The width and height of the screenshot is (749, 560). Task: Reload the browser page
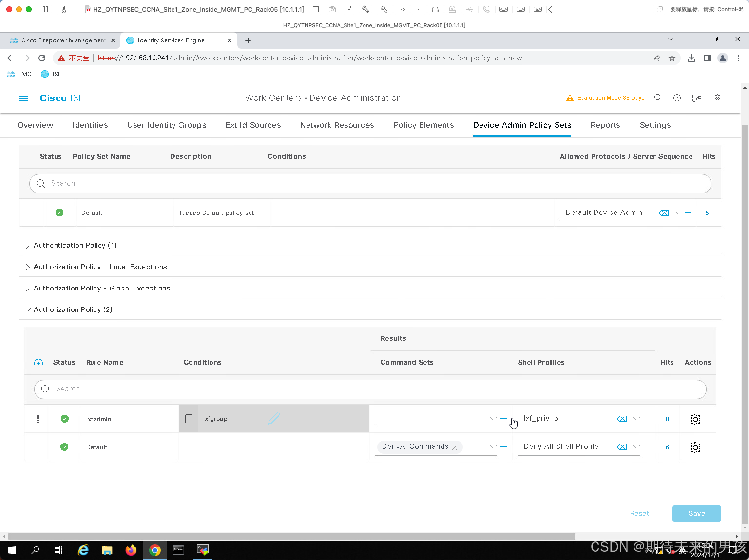42,58
